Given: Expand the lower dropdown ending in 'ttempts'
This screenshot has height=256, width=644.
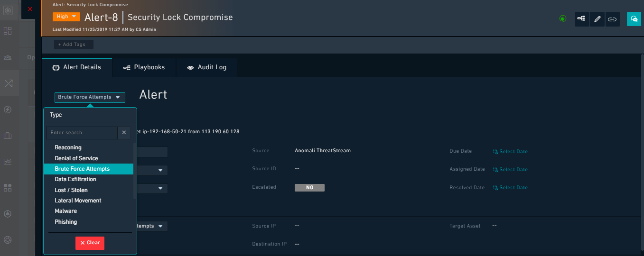Looking at the screenshot, I should [151, 226].
